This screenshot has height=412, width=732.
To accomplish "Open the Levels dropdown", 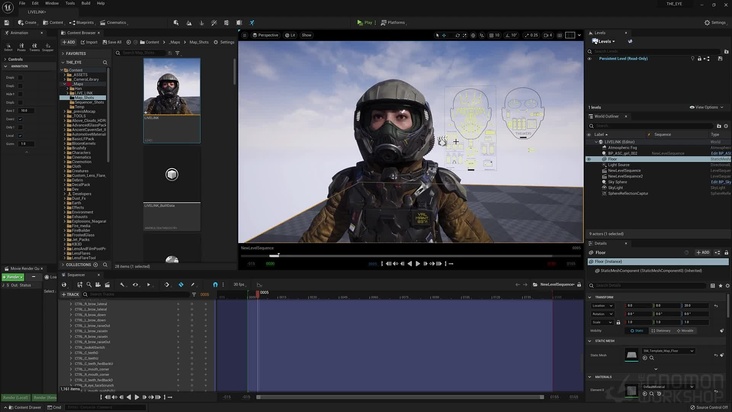I will point(604,42).
